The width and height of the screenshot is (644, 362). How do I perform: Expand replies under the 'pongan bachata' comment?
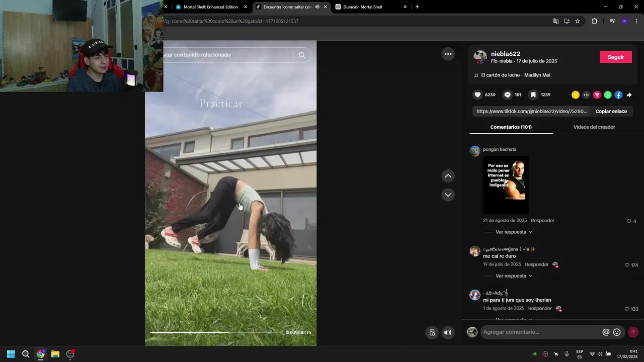[x=514, y=232]
